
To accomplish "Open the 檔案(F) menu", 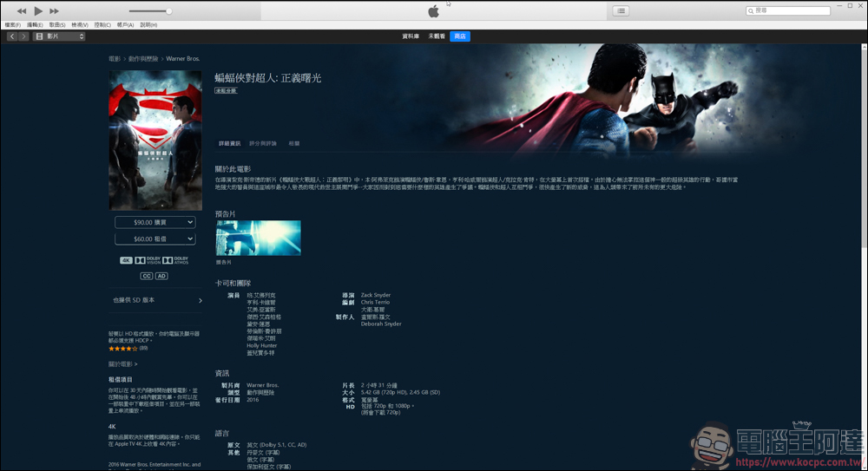I will 12,25.
